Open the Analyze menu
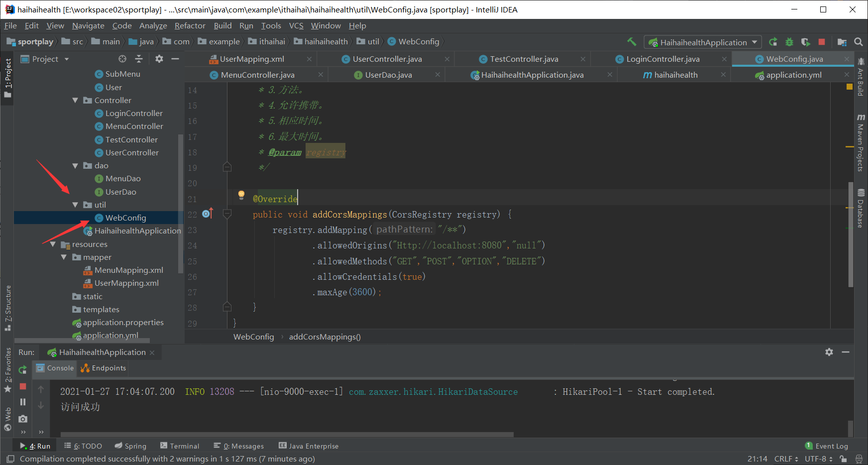Screen dimensions: 868x465 [x=153, y=25]
